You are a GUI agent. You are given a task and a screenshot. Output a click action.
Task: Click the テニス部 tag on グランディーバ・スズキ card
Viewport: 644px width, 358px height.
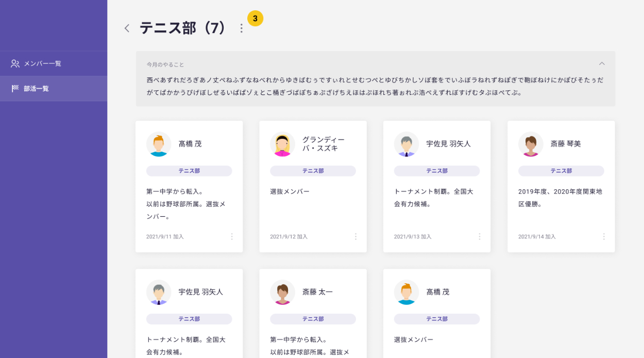point(313,171)
